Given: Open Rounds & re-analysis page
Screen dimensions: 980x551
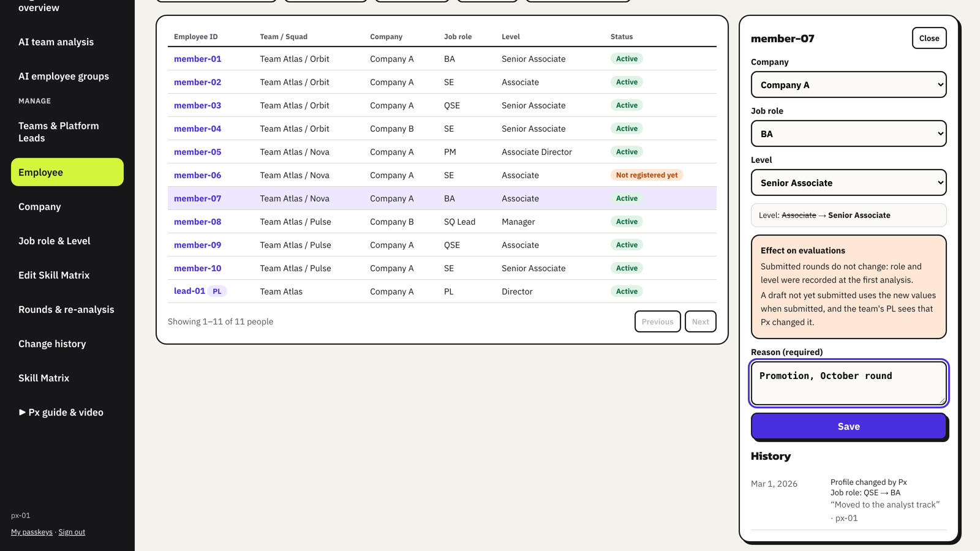Looking at the screenshot, I should click(67, 309).
